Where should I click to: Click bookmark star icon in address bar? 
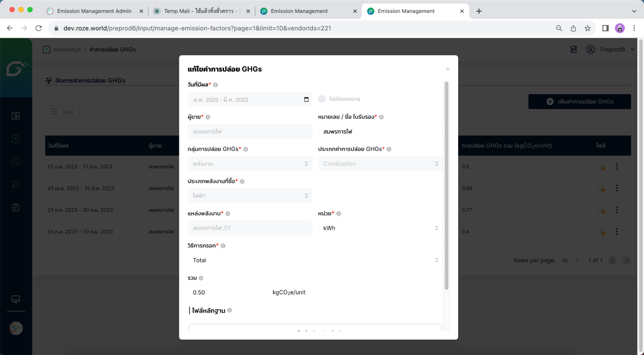(x=588, y=28)
